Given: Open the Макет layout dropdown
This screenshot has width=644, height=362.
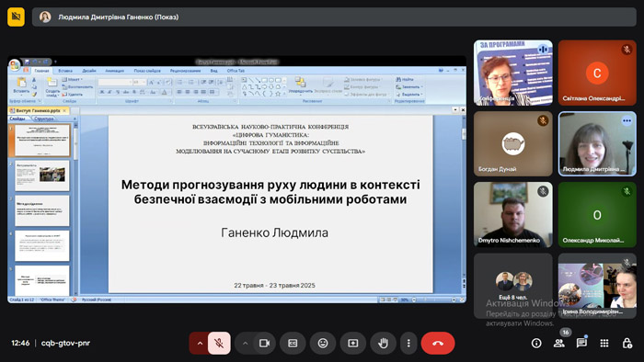Looking at the screenshot, I should (x=73, y=80).
